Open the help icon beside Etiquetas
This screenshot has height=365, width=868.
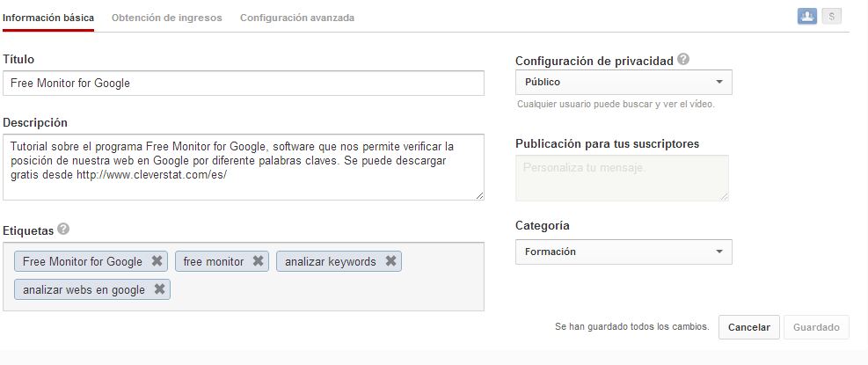[63, 230]
